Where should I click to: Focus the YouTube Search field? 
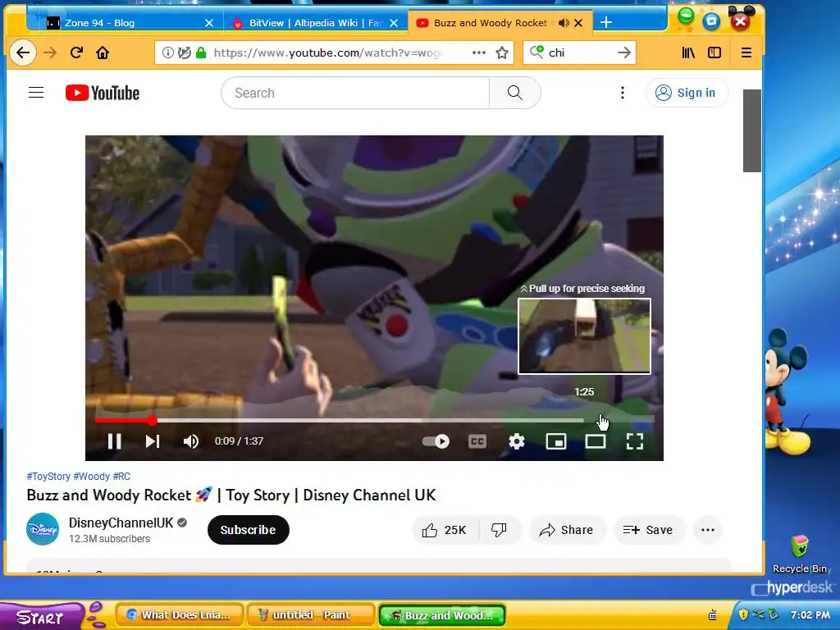(x=355, y=93)
